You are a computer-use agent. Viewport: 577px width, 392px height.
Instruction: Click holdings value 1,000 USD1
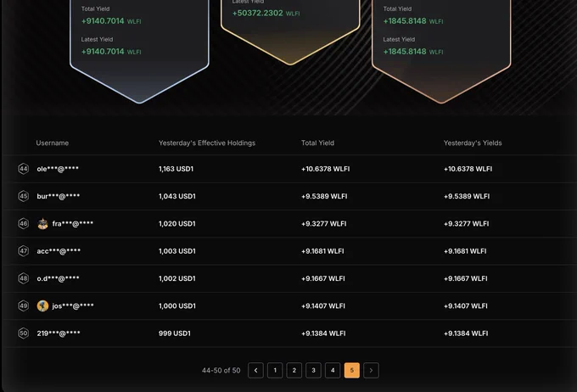coord(177,305)
